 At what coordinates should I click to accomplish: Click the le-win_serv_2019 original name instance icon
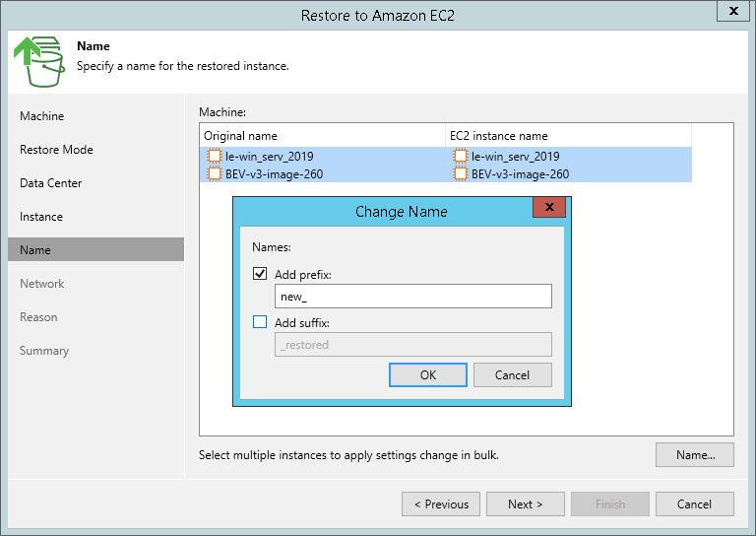pos(214,156)
